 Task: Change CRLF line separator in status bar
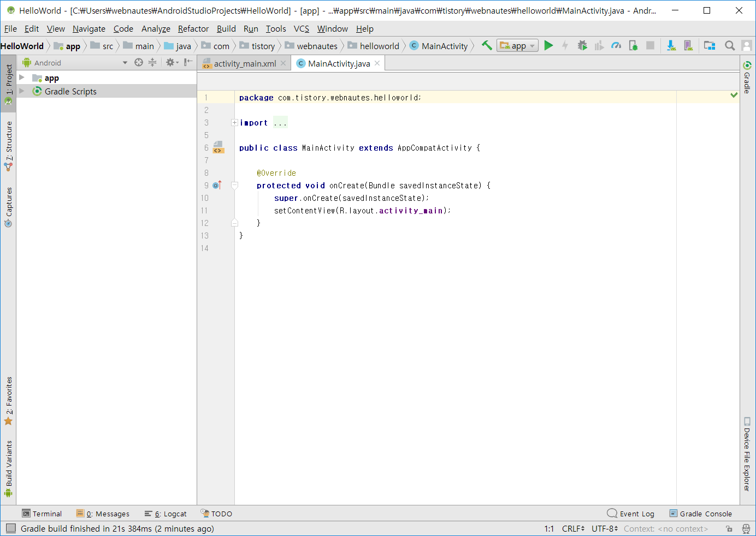pos(573,528)
